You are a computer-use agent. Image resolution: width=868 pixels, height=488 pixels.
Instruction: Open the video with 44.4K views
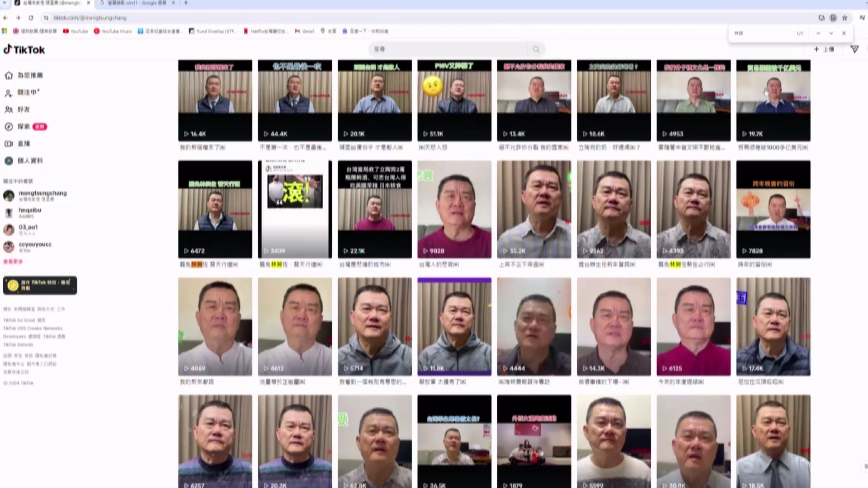coord(295,100)
